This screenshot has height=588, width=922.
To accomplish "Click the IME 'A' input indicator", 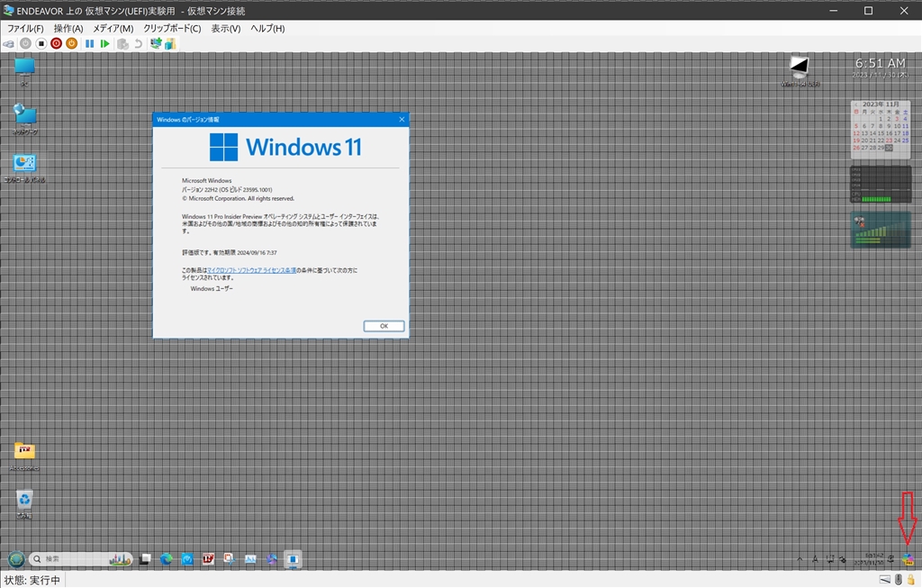I will (815, 559).
